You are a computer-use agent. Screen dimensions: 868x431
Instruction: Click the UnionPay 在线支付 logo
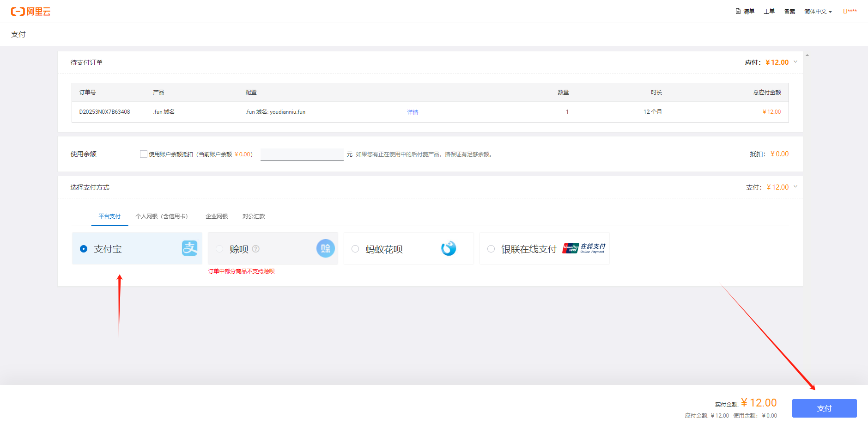click(584, 248)
